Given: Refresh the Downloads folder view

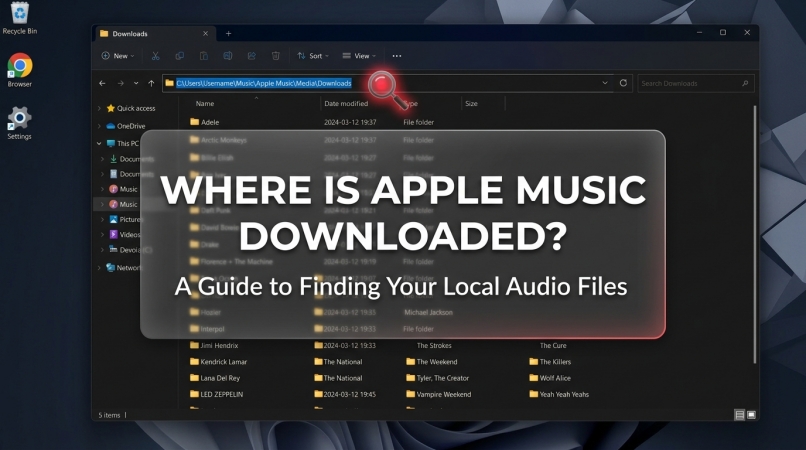Looking at the screenshot, I should [x=623, y=83].
